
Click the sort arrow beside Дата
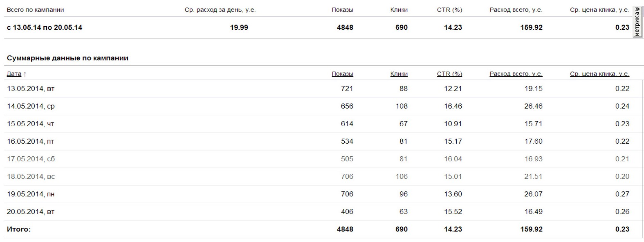(25, 74)
